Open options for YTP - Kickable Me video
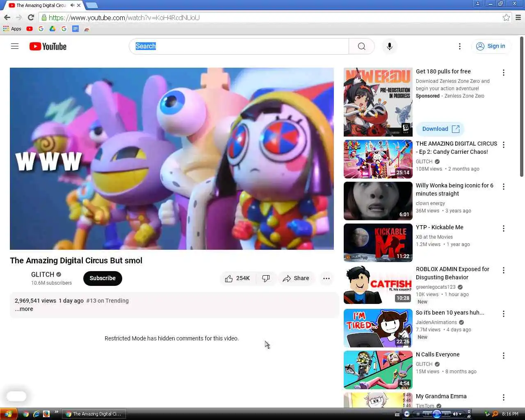525x420 pixels. [x=504, y=228]
